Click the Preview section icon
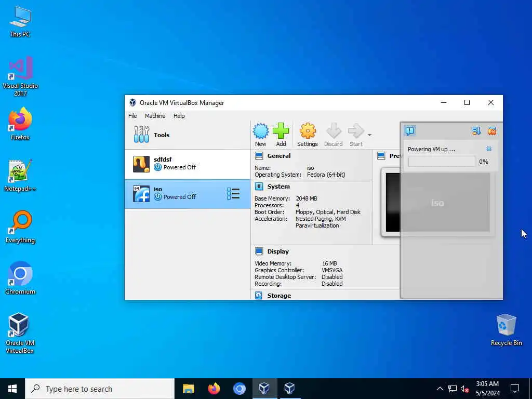This screenshot has height=399, width=532. tap(381, 156)
